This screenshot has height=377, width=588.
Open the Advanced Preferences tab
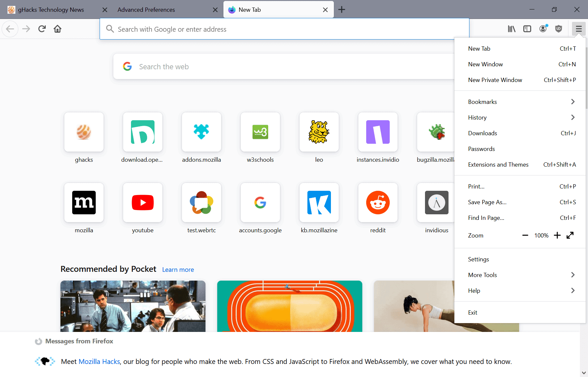[146, 9]
